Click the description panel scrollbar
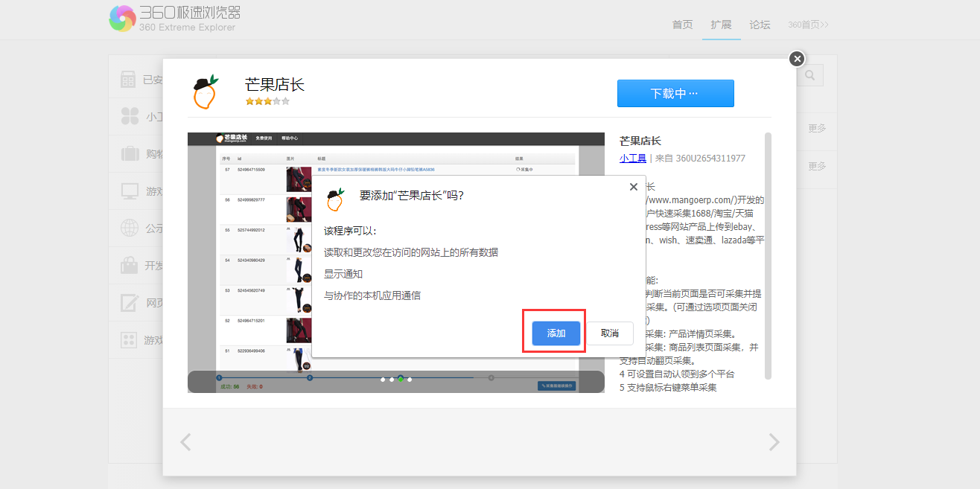The height and width of the screenshot is (489, 980). point(768,255)
